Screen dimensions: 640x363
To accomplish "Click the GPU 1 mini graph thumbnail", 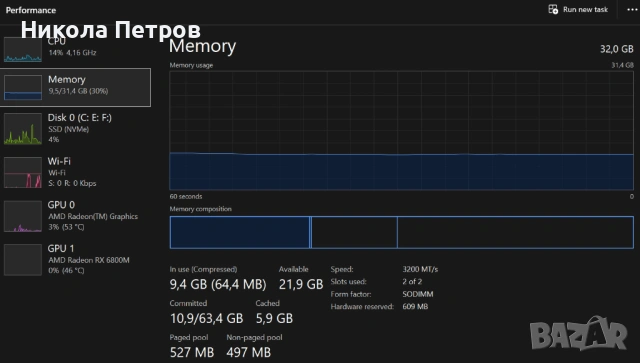I will coord(23,260).
